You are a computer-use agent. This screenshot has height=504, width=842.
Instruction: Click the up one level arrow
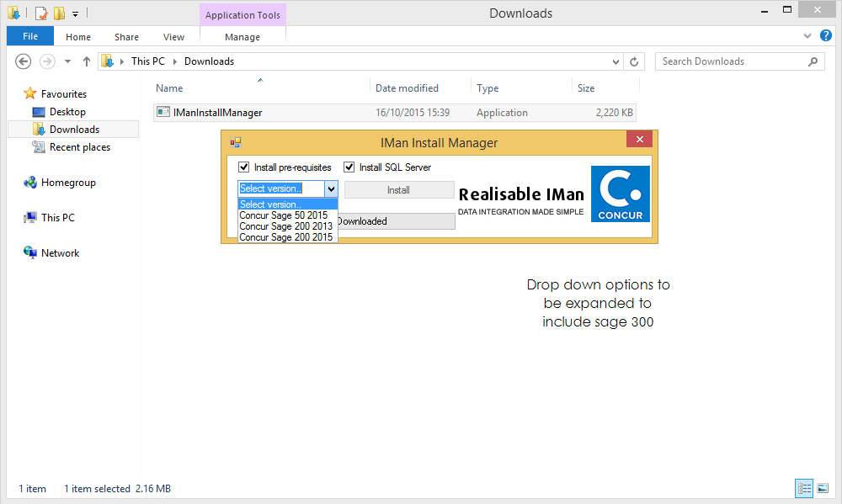[86, 61]
